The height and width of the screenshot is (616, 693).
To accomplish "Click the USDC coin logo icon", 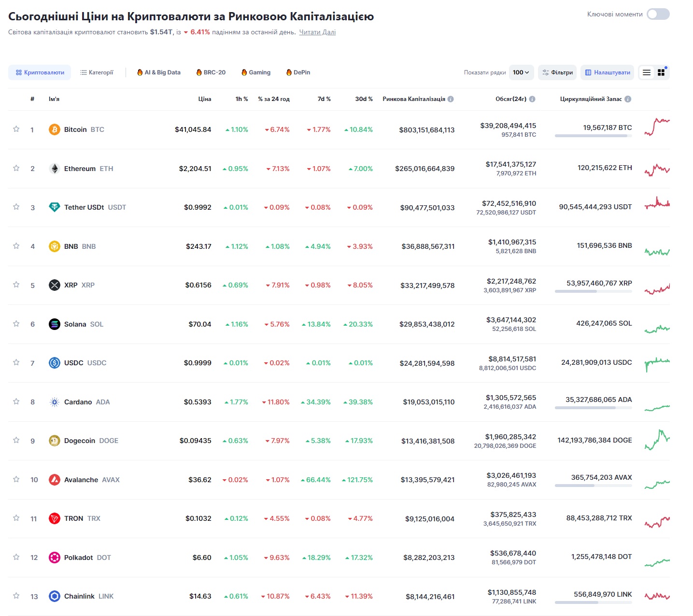I will (55, 363).
